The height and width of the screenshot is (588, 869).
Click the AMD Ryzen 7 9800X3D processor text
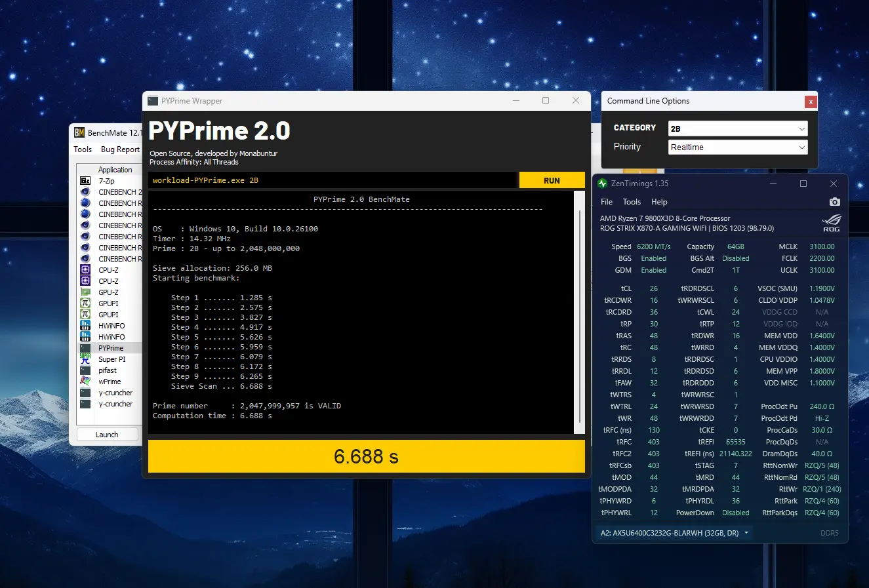665,218
